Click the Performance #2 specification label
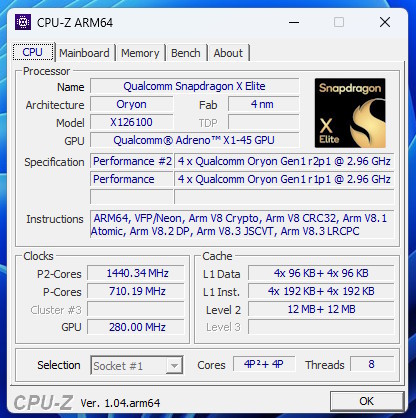 132,161
